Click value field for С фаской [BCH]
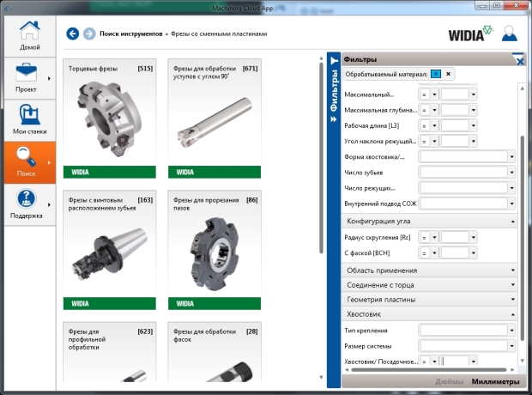This screenshot has width=532, height=395. coord(455,252)
